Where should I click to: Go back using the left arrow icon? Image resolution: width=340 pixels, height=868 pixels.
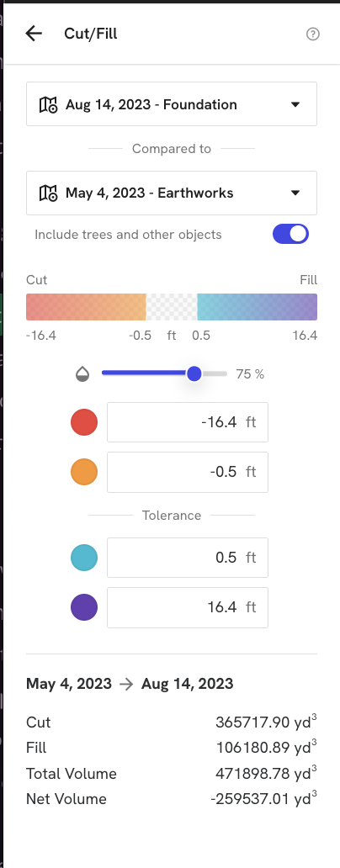pos(34,34)
